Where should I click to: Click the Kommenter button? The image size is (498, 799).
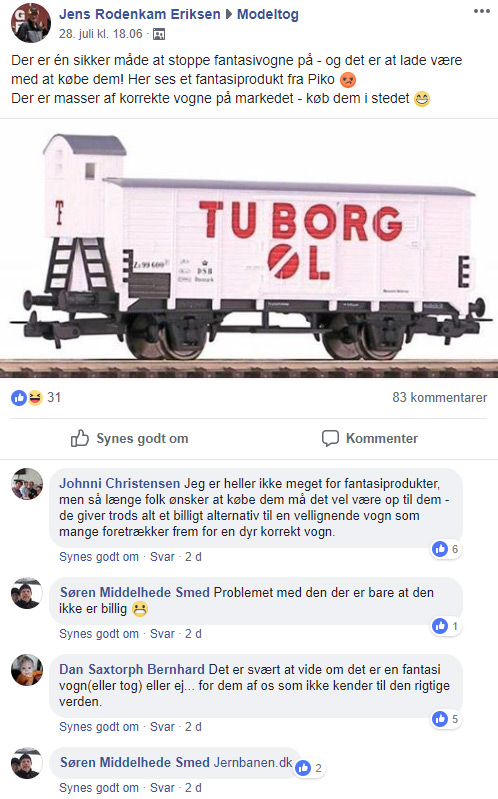point(370,438)
